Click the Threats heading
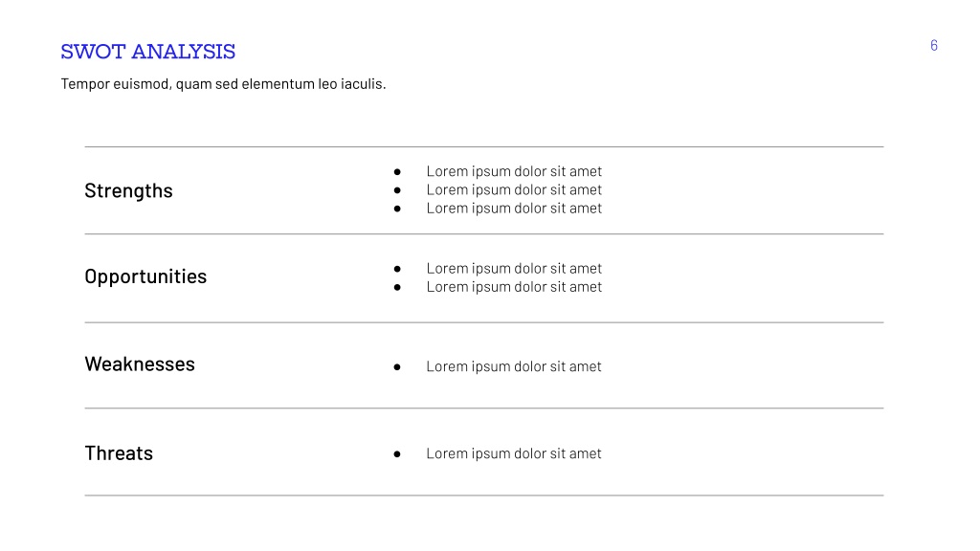This screenshot has height=551, width=980. (x=119, y=452)
